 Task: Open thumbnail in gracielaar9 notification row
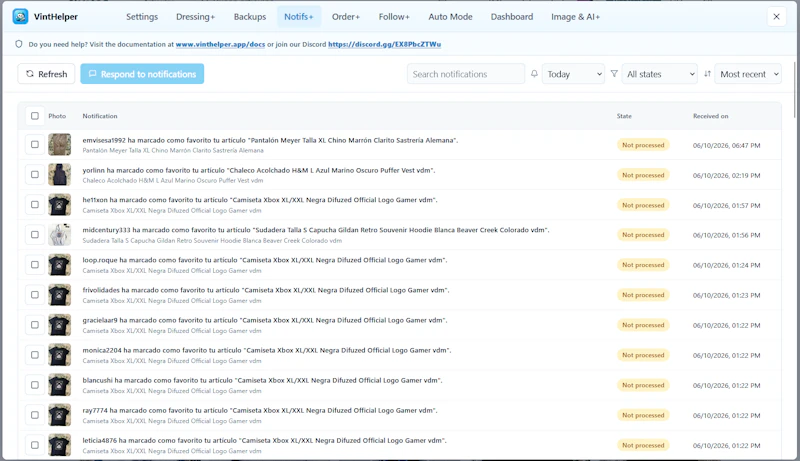pyautogui.click(x=60, y=325)
